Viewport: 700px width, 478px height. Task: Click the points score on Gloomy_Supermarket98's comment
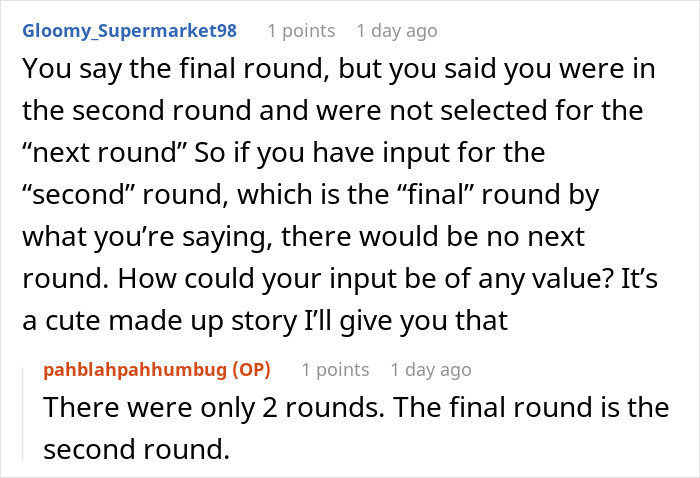[x=301, y=31]
